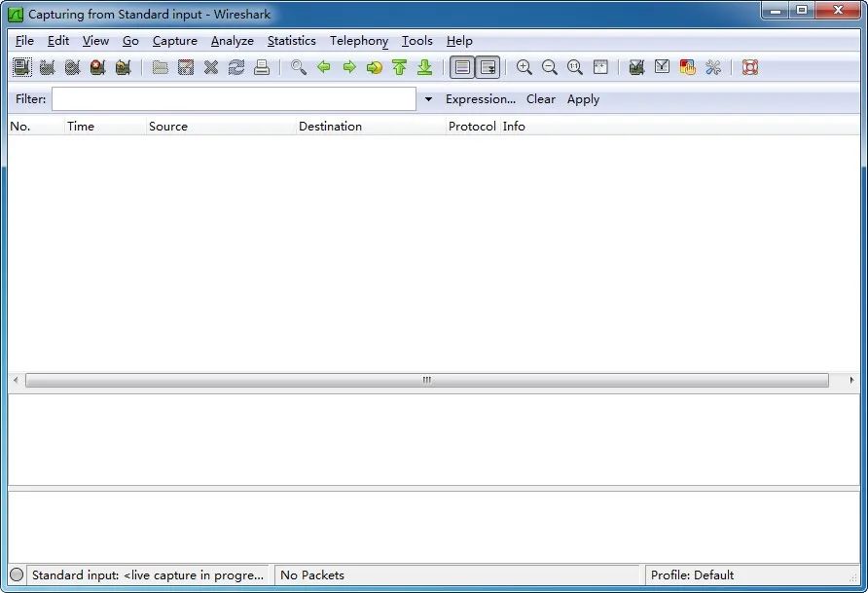The image size is (868, 593).
Task: Open the Go menu
Action: point(130,41)
